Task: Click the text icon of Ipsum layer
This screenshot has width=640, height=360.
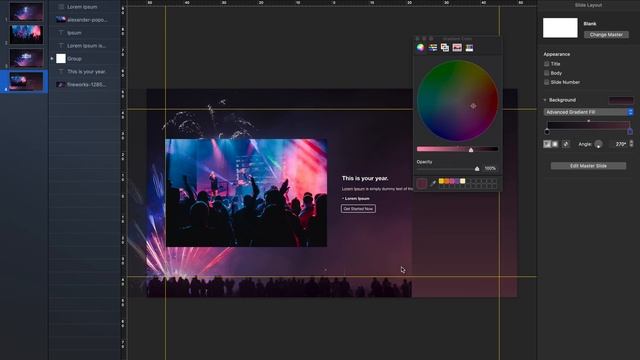Action: coord(61,33)
